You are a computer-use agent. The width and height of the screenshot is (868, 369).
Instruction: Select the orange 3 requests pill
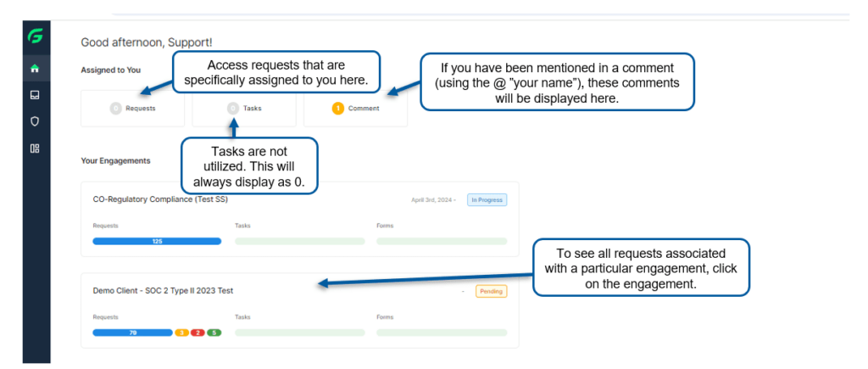[181, 333]
